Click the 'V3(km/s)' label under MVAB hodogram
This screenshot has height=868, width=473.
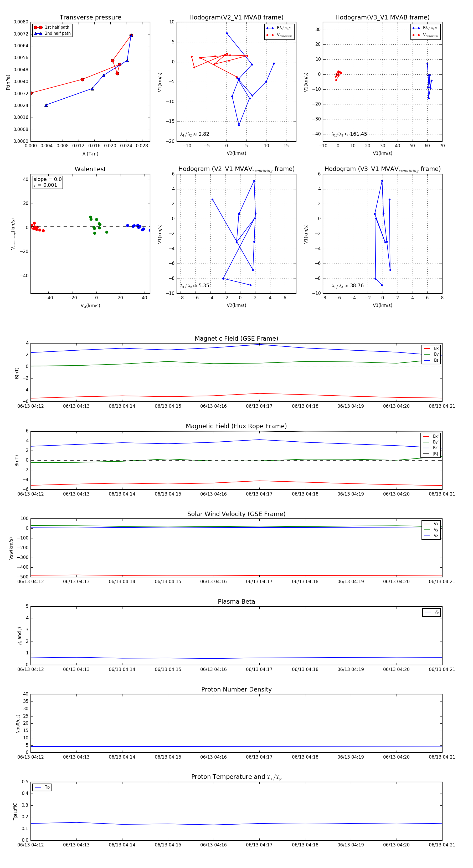pyautogui.click(x=382, y=154)
